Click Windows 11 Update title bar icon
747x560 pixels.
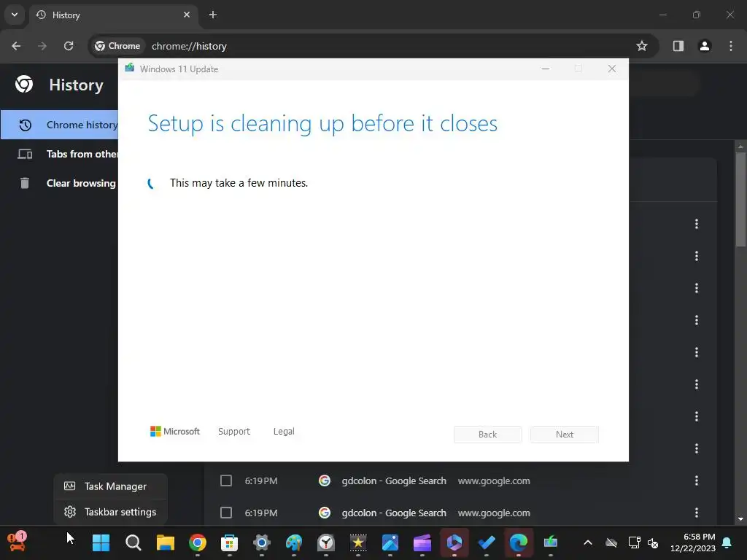[130, 68]
